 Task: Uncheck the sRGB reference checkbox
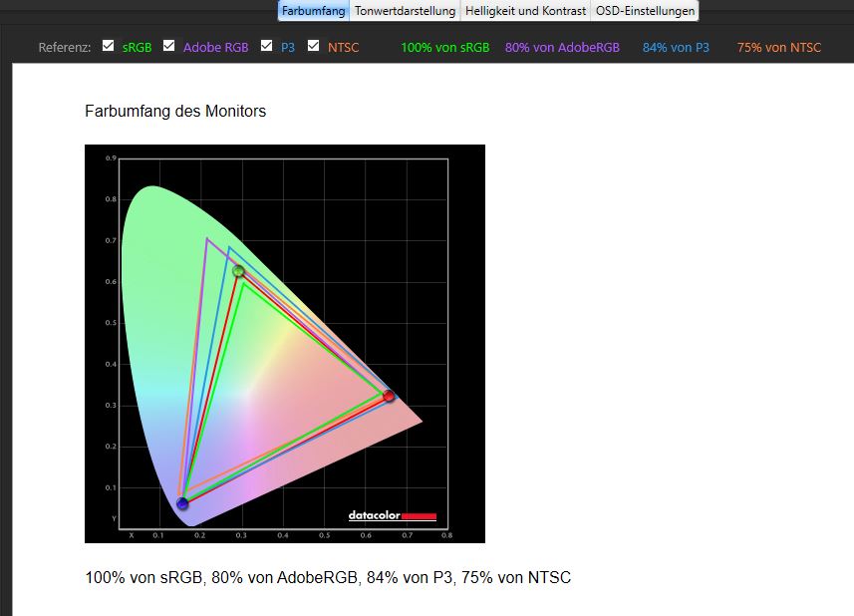pos(109,46)
